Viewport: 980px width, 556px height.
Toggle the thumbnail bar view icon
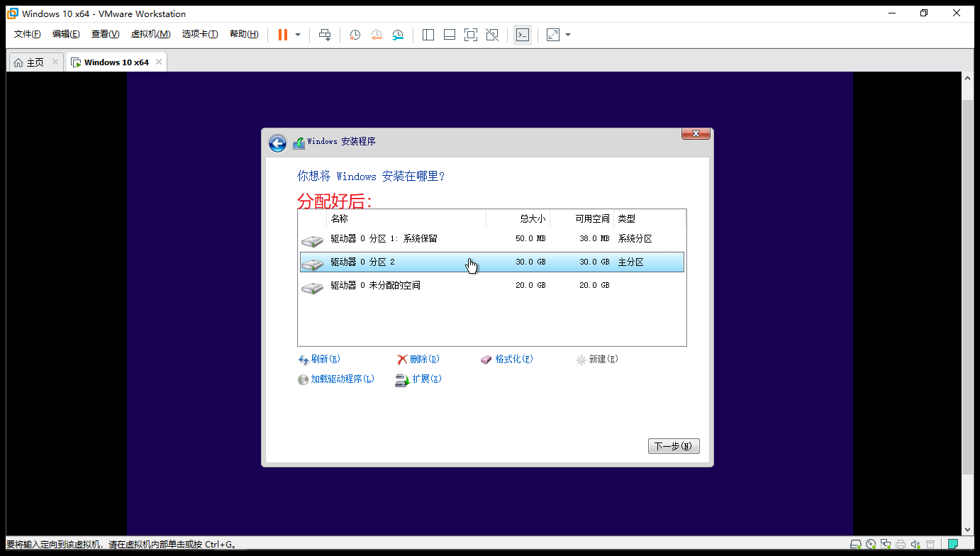(450, 35)
